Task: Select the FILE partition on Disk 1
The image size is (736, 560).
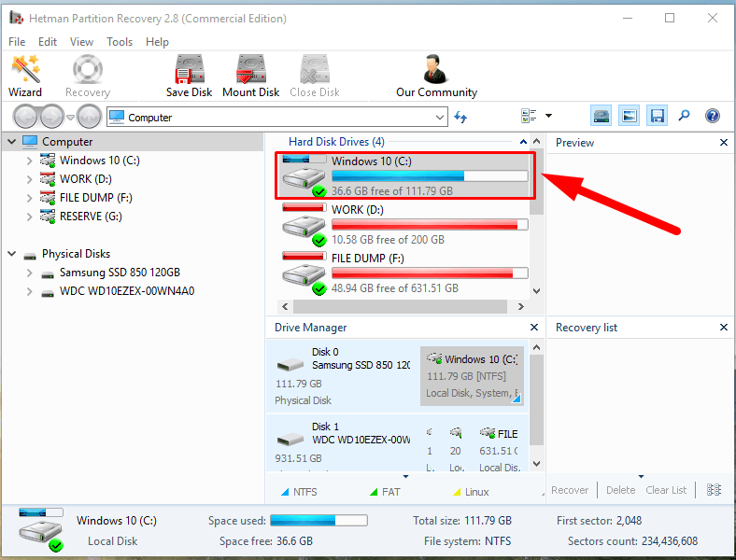Action: (500, 449)
